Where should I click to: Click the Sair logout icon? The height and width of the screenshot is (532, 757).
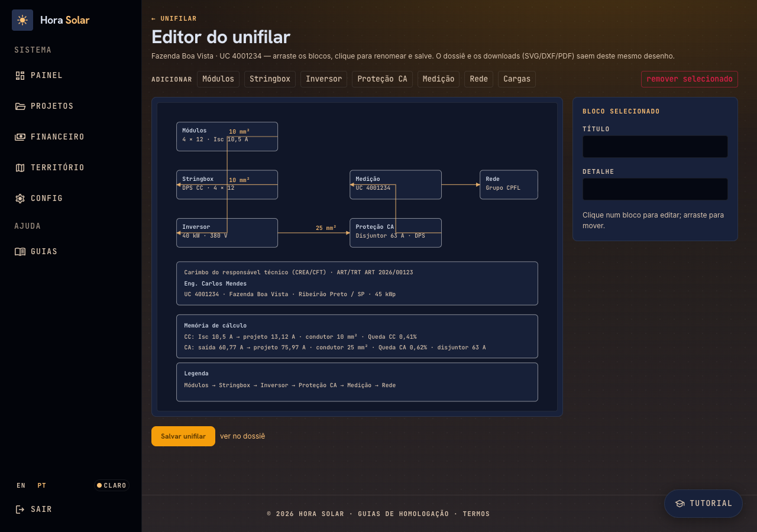tap(20, 510)
